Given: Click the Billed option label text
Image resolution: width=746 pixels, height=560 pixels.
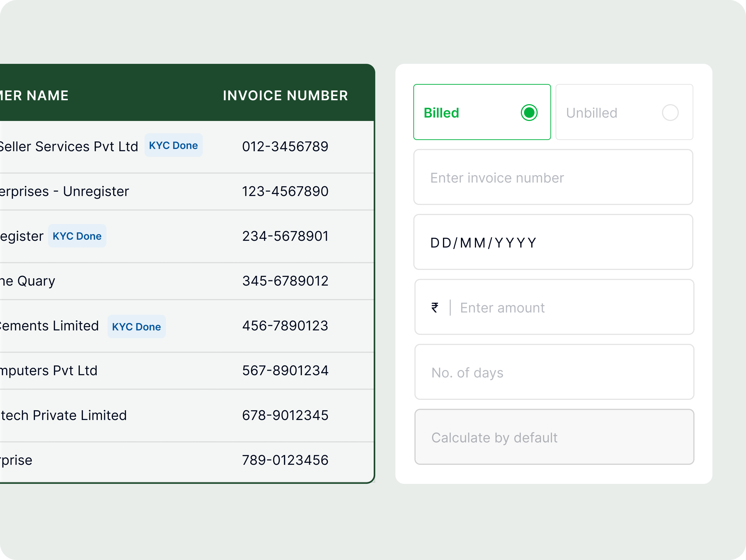Looking at the screenshot, I should (441, 113).
